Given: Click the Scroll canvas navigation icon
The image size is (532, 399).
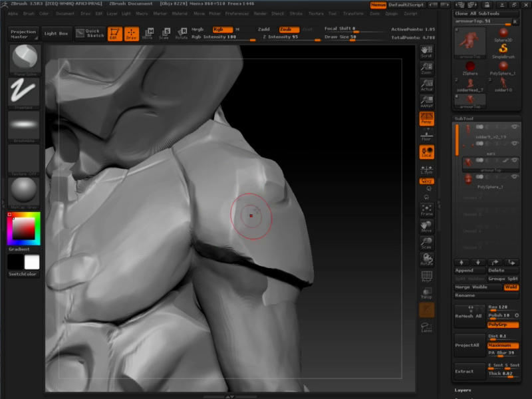Looking at the screenshot, I should pyautogui.click(x=426, y=51).
